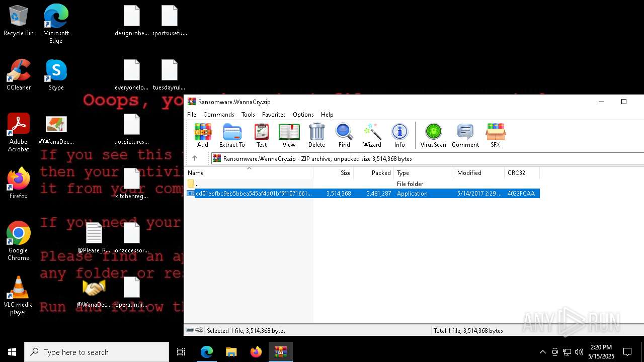Open the Commands menu

219,115
